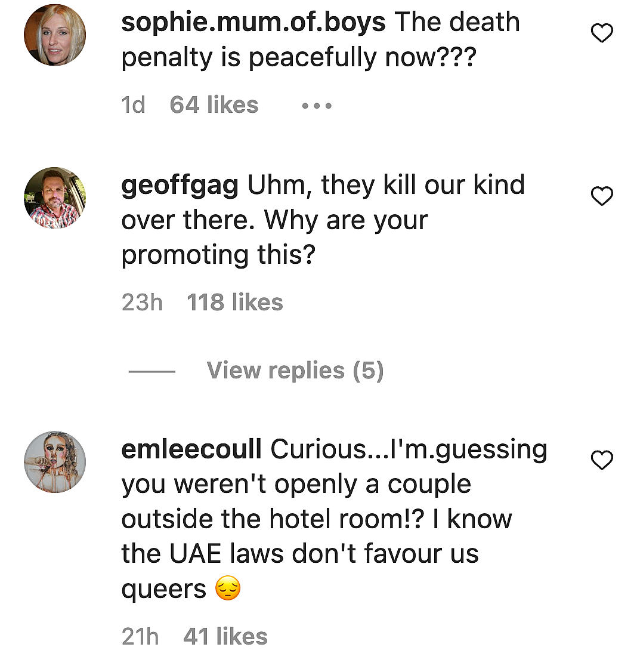This screenshot has width=637, height=672.
Task: Expand View replies (5) under geoffgag
Action: (295, 371)
